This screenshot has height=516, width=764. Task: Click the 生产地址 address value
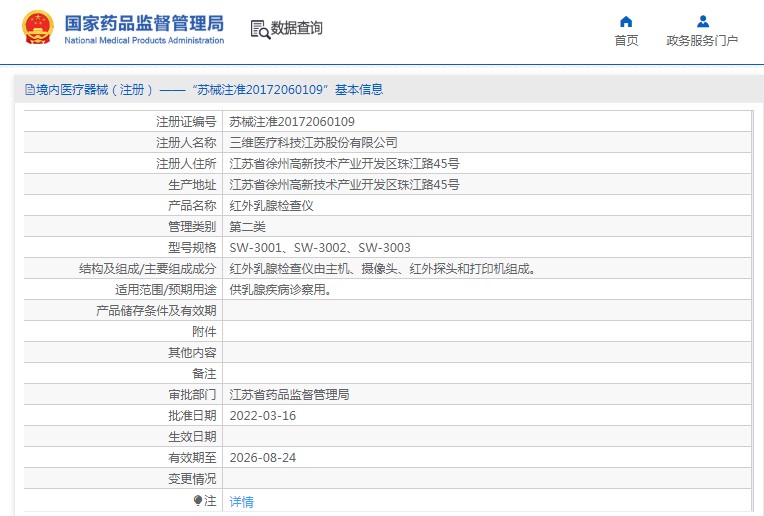[x=344, y=185]
